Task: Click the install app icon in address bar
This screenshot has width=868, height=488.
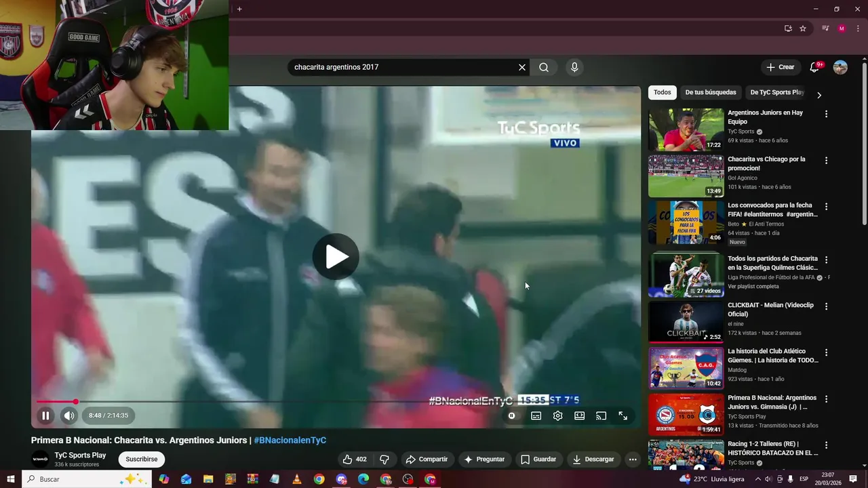Action: tap(788, 28)
